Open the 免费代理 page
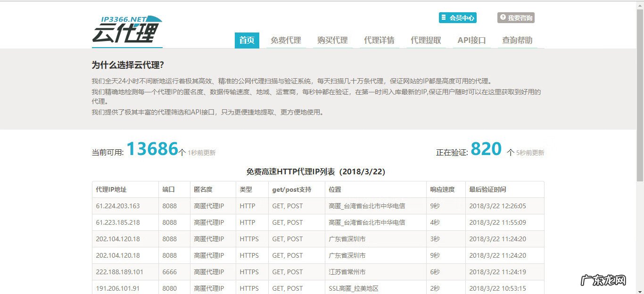Image resolution: width=644 pixels, height=294 pixels. pyautogui.click(x=285, y=40)
